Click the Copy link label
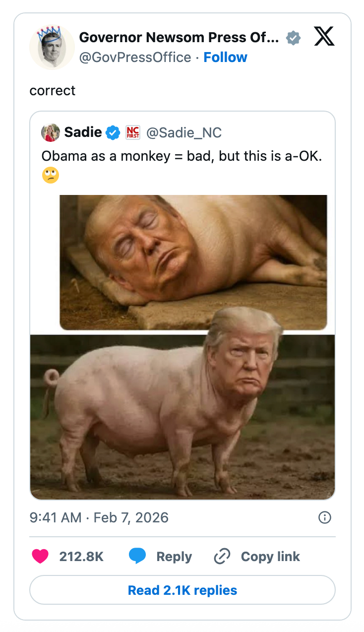Screen dimensions: 364x632 tap(270, 557)
